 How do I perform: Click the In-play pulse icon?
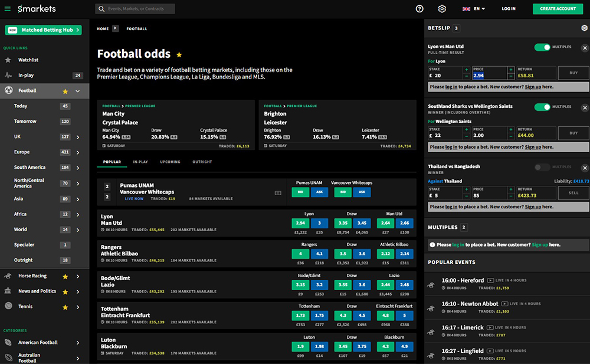pyautogui.click(x=8, y=76)
